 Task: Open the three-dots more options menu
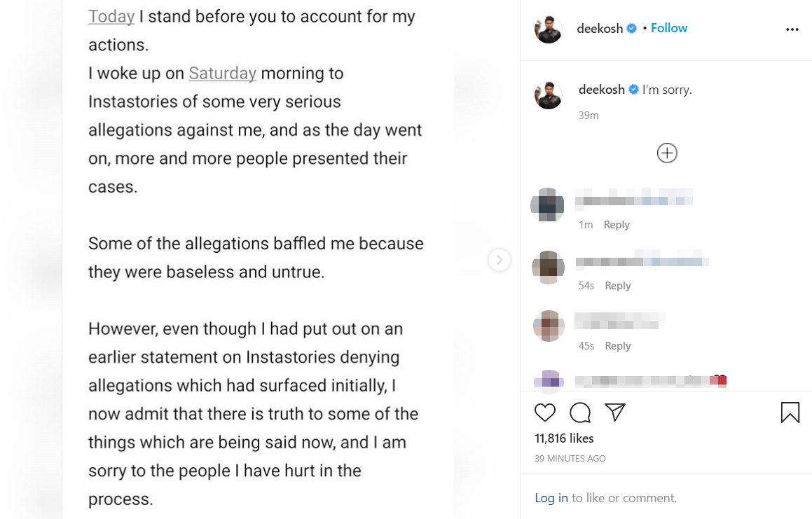(792, 29)
